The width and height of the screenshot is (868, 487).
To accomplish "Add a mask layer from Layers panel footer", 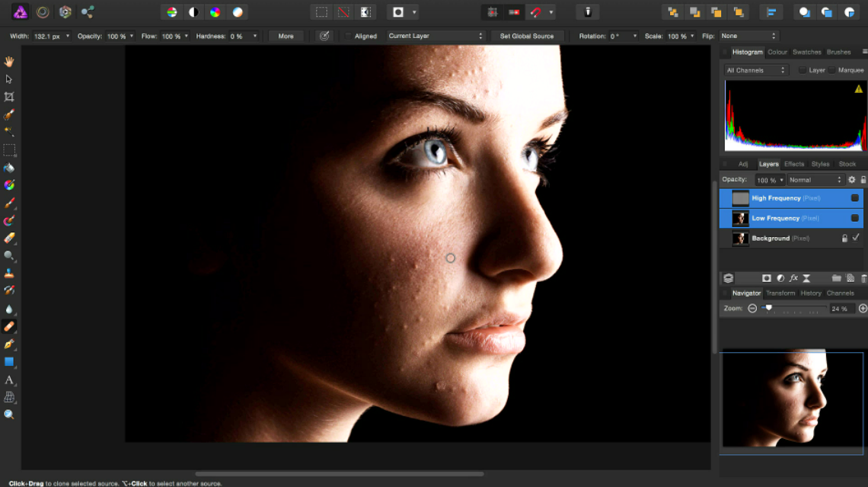I will point(766,278).
